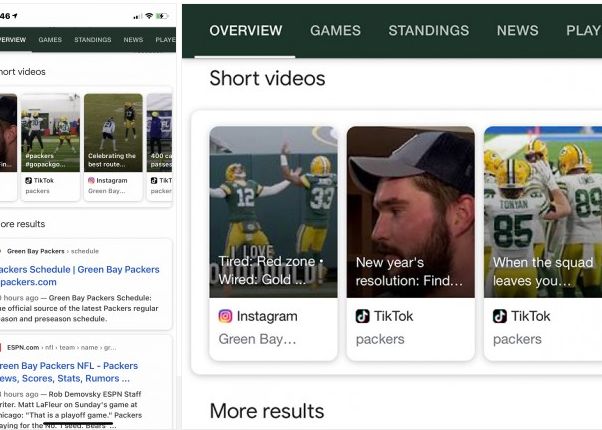This screenshot has width=602, height=430.
Task: Click the ESPN.com favicon in search results
Action: 1,347
